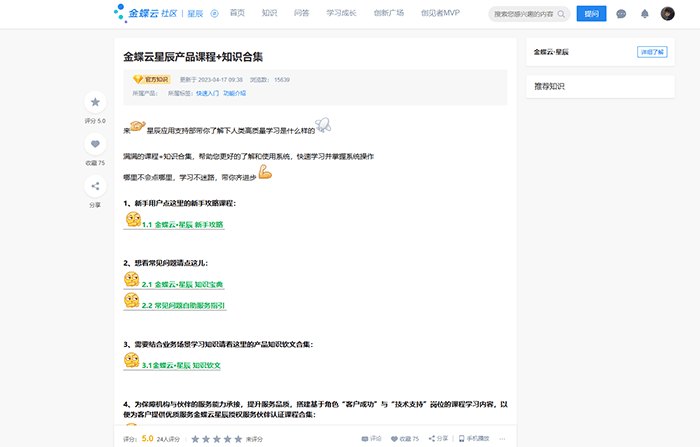
Task: Click the emoji beside 知识软文 link
Action: pos(132,360)
